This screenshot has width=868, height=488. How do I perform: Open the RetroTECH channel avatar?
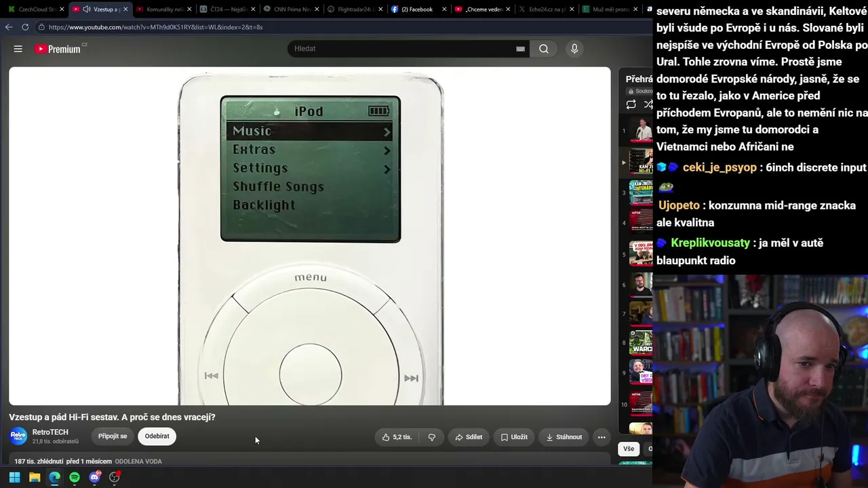tap(18, 436)
